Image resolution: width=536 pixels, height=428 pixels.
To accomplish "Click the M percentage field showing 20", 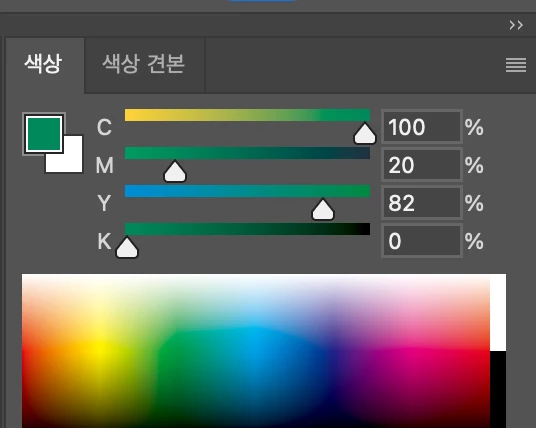I will 421,165.
